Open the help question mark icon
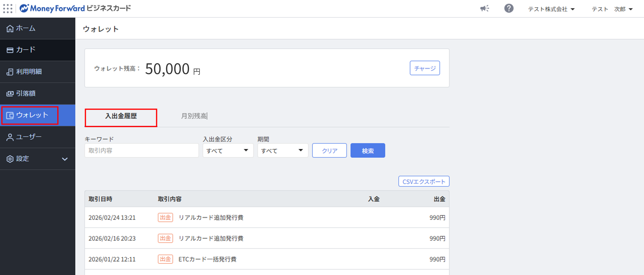This screenshot has width=644, height=275. tap(509, 9)
